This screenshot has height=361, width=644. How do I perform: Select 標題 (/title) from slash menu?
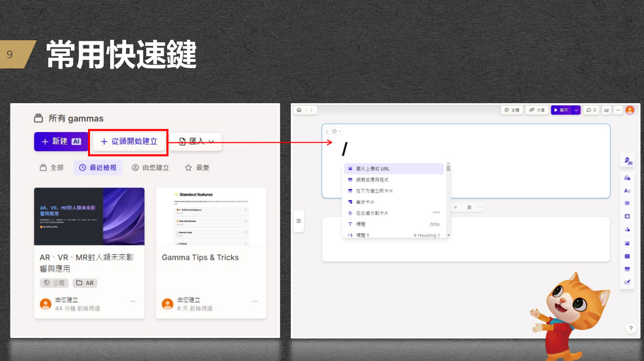(393, 224)
